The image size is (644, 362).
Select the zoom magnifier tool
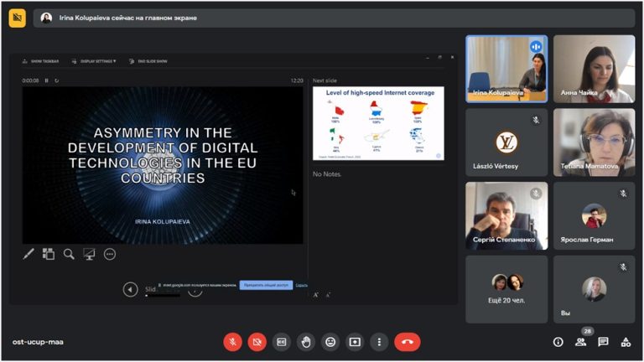click(69, 255)
